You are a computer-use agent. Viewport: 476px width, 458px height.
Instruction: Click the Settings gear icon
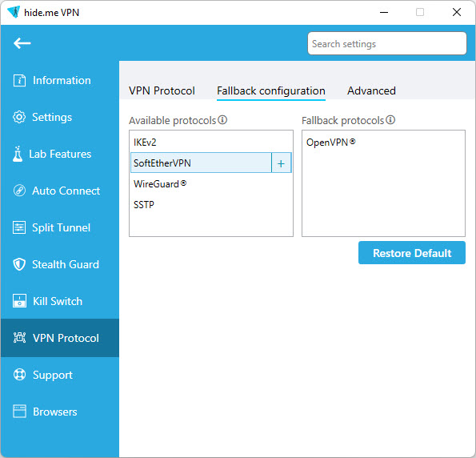[x=19, y=118]
